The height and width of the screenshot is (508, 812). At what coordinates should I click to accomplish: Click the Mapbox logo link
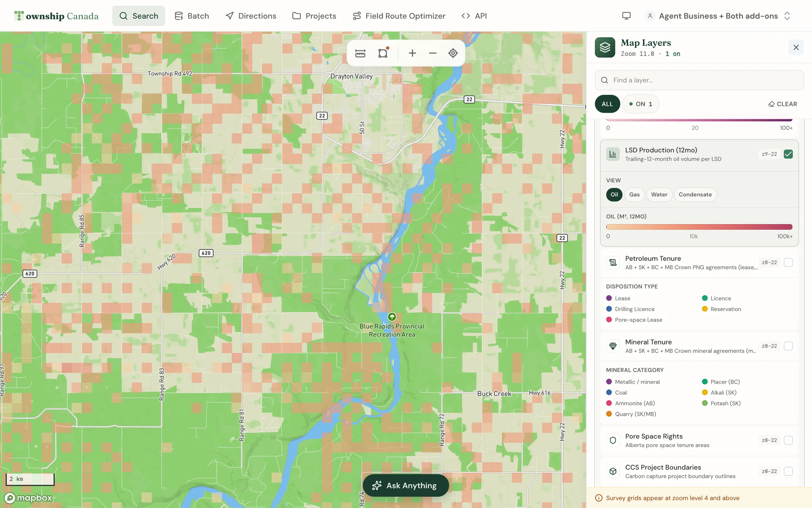click(x=28, y=498)
